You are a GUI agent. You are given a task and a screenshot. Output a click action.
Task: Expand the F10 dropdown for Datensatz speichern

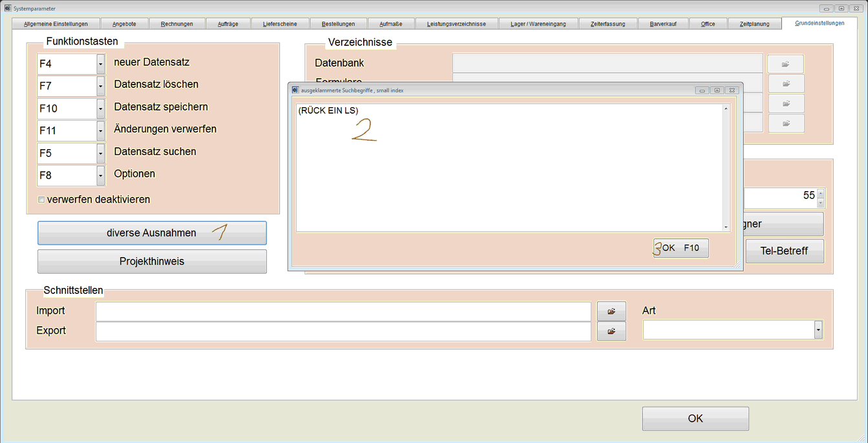pos(100,108)
